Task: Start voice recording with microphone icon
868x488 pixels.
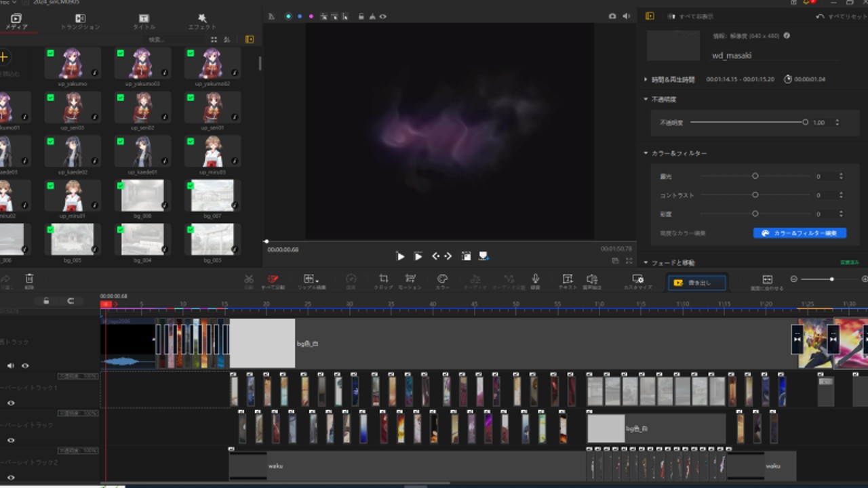Action: coord(535,281)
